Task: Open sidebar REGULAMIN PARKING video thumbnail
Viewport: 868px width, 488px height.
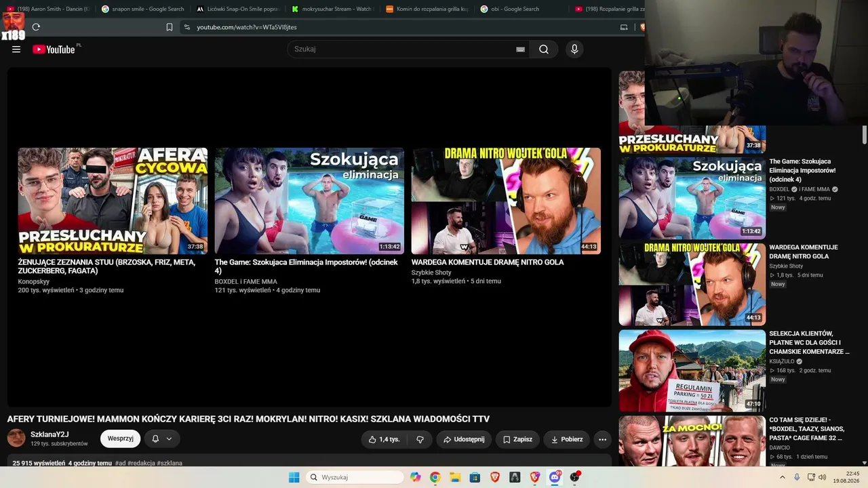Action: 692,371
